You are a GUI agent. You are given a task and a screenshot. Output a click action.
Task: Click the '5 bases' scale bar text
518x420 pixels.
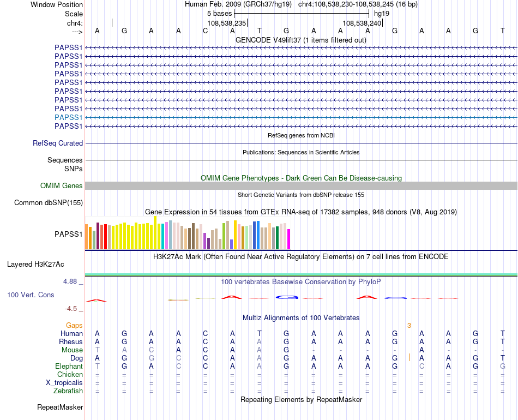(219, 14)
